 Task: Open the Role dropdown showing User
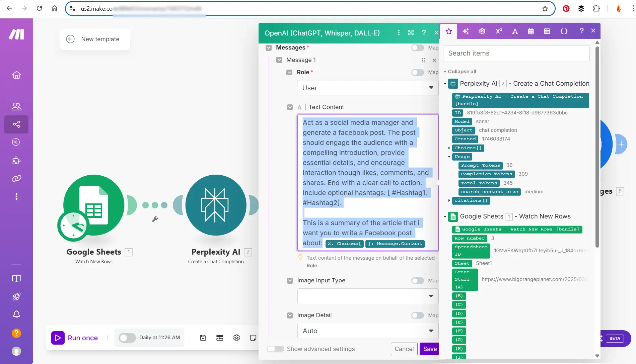(x=368, y=88)
